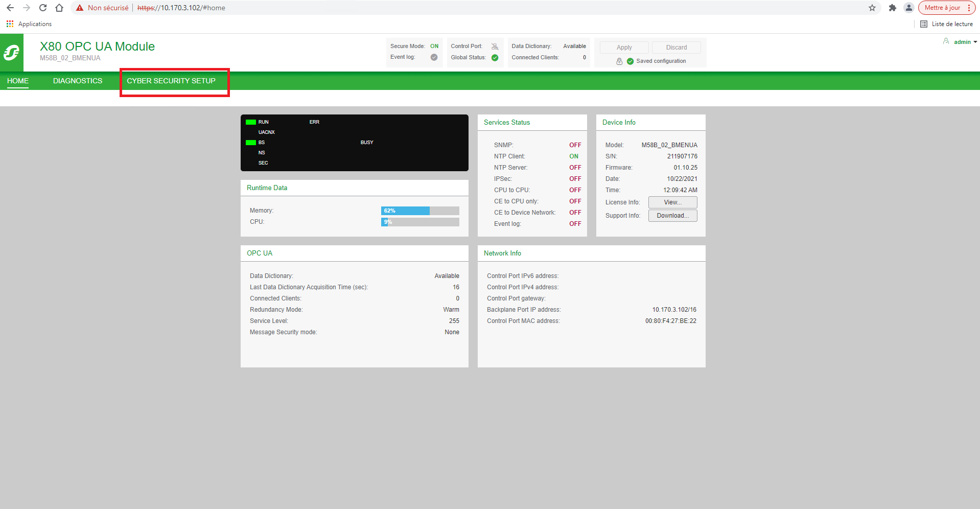Open the DIAGNOSTICS tab

(x=78, y=81)
